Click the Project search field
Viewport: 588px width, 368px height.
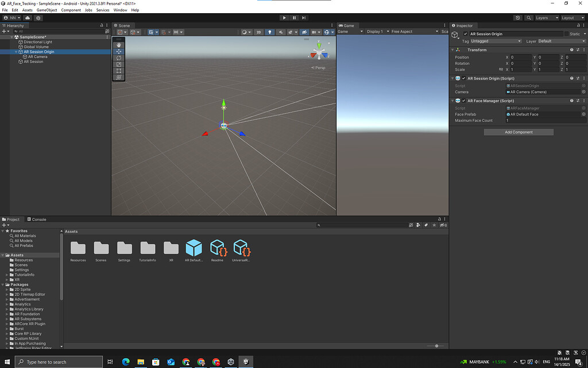click(362, 225)
